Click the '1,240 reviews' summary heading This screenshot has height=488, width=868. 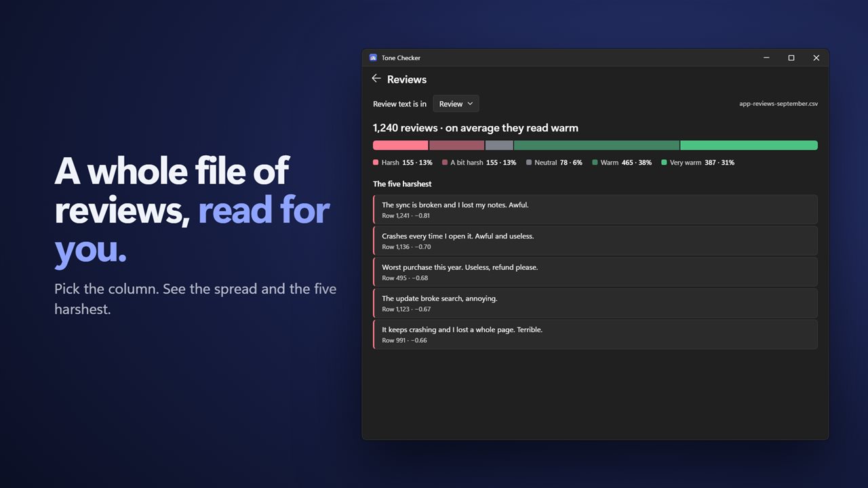point(475,127)
